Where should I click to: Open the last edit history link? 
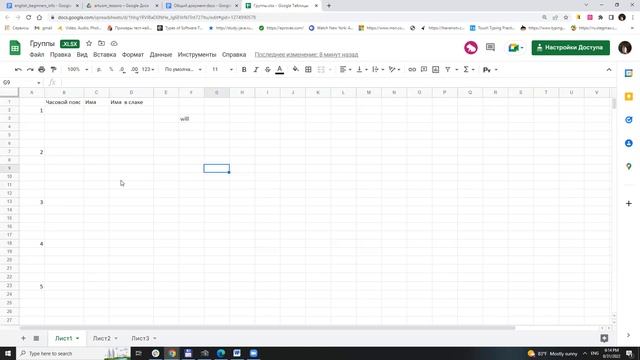(x=306, y=55)
